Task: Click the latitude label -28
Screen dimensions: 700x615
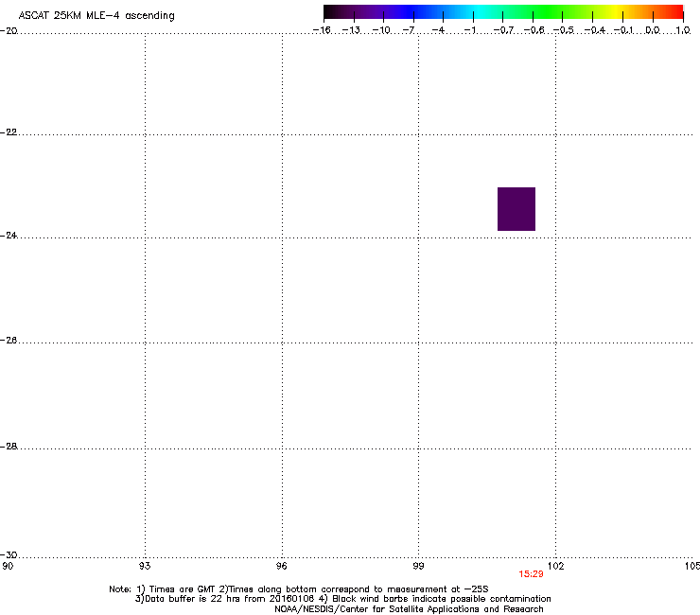Action: point(9,447)
